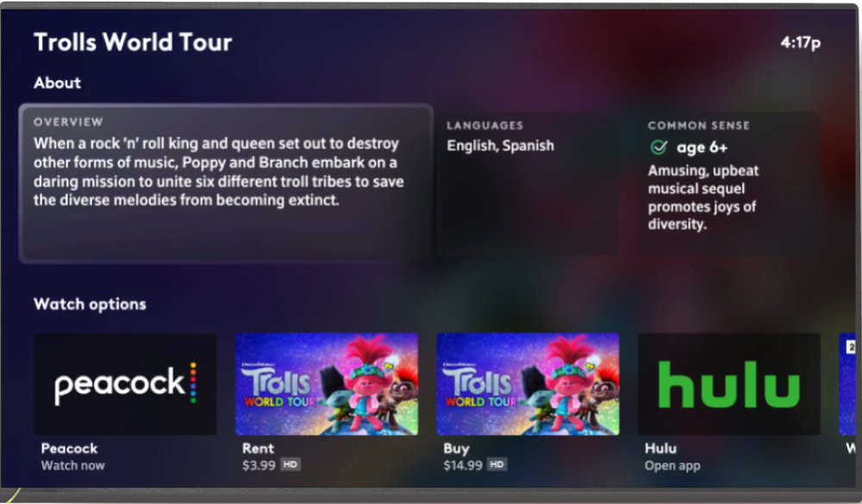Click the HD badge beside $14.99
The image size is (862, 504).
[x=497, y=465]
